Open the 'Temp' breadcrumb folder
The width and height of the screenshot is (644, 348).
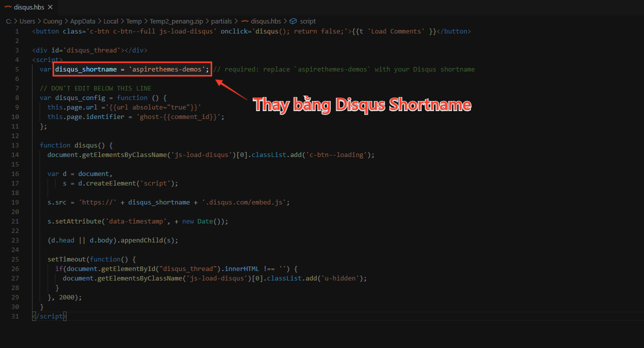click(x=134, y=21)
